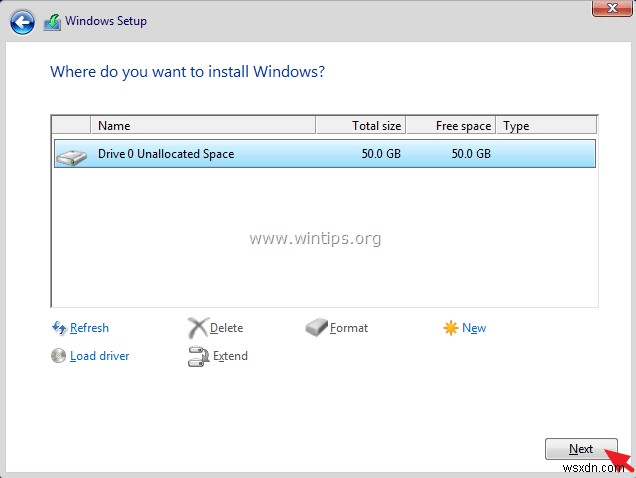Screen dimensions: 636x478
Task: Click the Refresh arrows icon
Action: pyautogui.click(x=59, y=327)
